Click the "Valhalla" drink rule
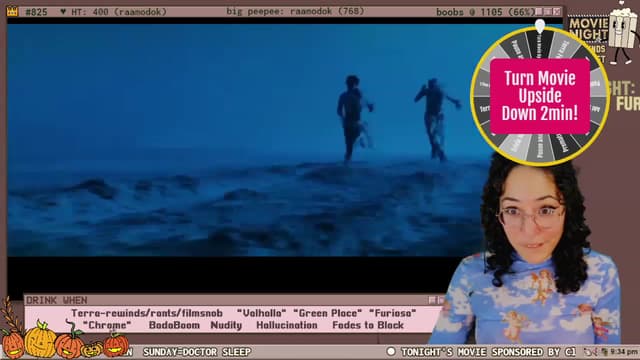The width and height of the screenshot is (640, 360). pyautogui.click(x=262, y=313)
